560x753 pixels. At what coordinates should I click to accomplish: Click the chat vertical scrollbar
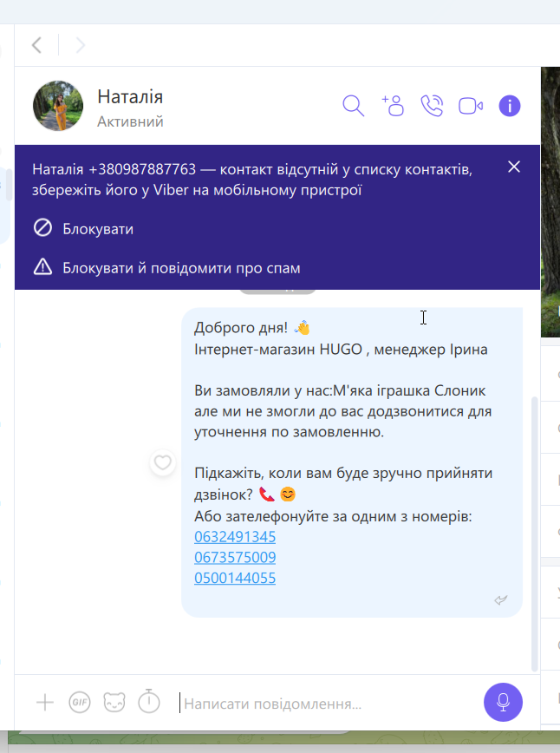coord(535,533)
